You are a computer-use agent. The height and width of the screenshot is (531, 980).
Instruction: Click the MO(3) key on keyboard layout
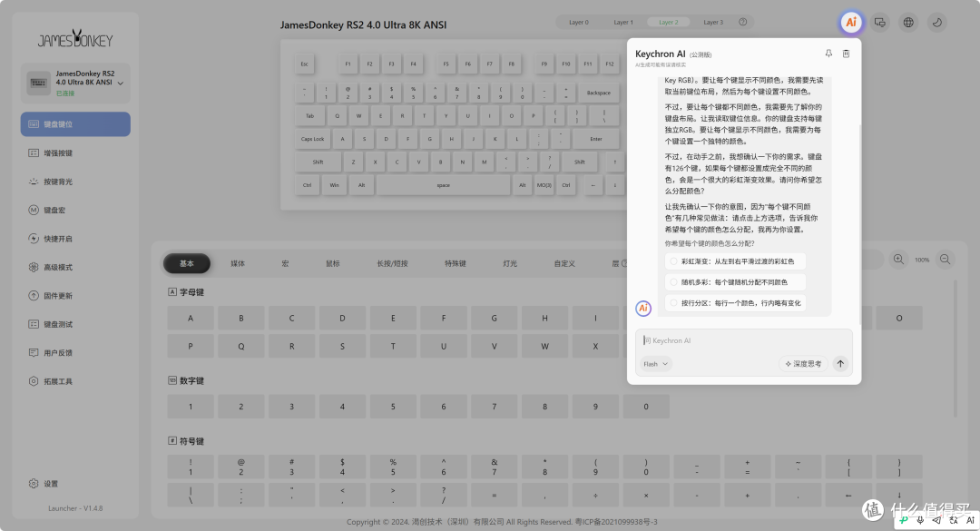point(544,185)
